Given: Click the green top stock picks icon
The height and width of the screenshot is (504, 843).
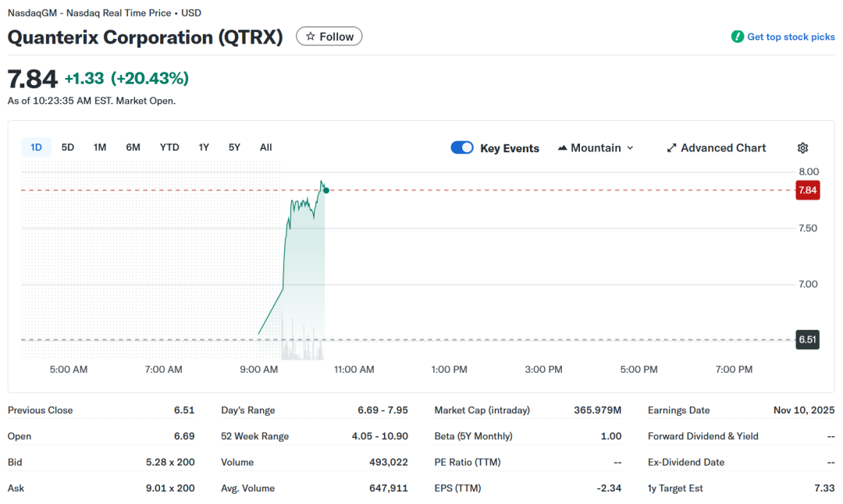Looking at the screenshot, I should coord(737,37).
